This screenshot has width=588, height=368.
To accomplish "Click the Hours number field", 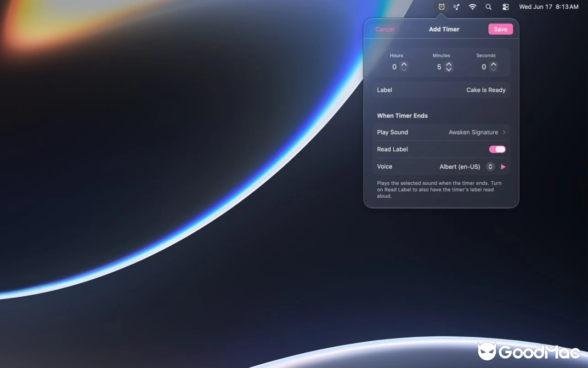I will click(x=394, y=67).
